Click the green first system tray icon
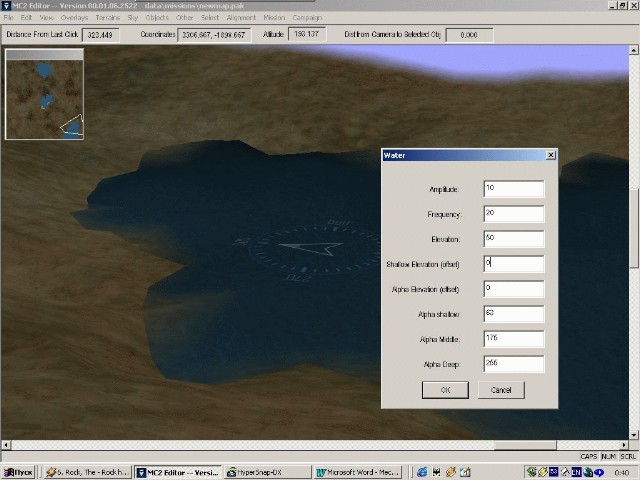640x480 pixels. tap(531, 472)
